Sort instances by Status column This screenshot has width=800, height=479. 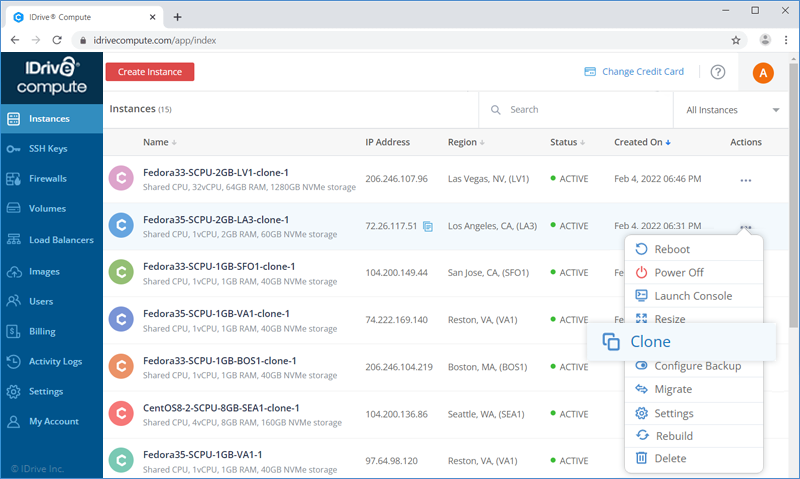coord(567,142)
